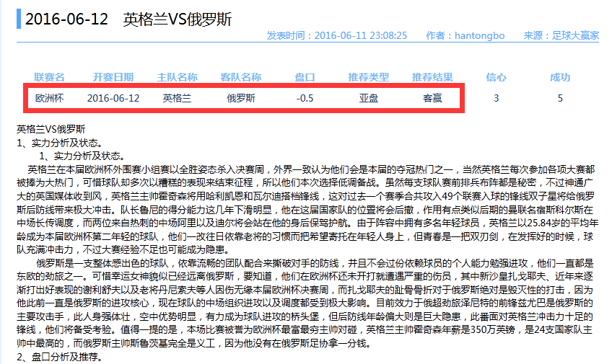Viewport: 612px width, 364px height.
Task: Click the away team cell '俄罗斯'
Action: pyautogui.click(x=241, y=98)
